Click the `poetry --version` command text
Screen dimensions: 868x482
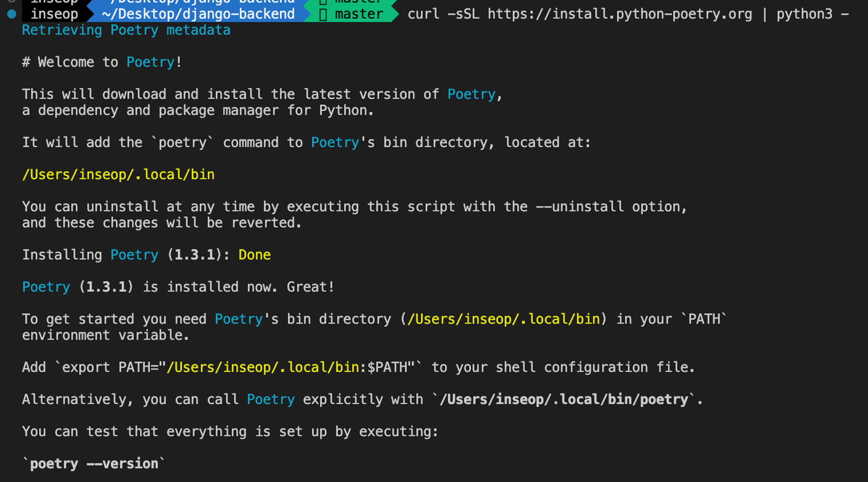(x=94, y=464)
